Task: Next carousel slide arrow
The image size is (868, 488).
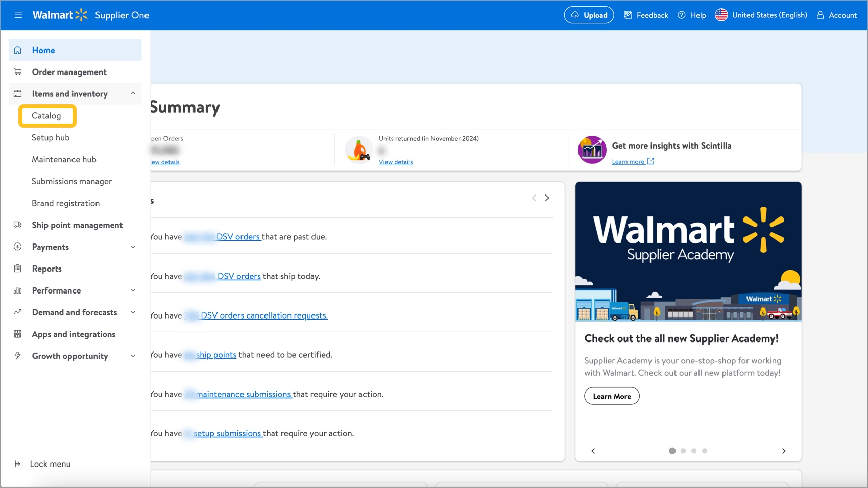Action: coord(784,451)
